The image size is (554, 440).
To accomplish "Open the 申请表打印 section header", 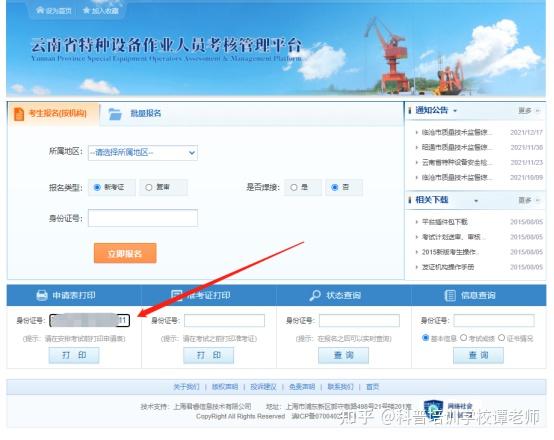I will click(x=73, y=295).
